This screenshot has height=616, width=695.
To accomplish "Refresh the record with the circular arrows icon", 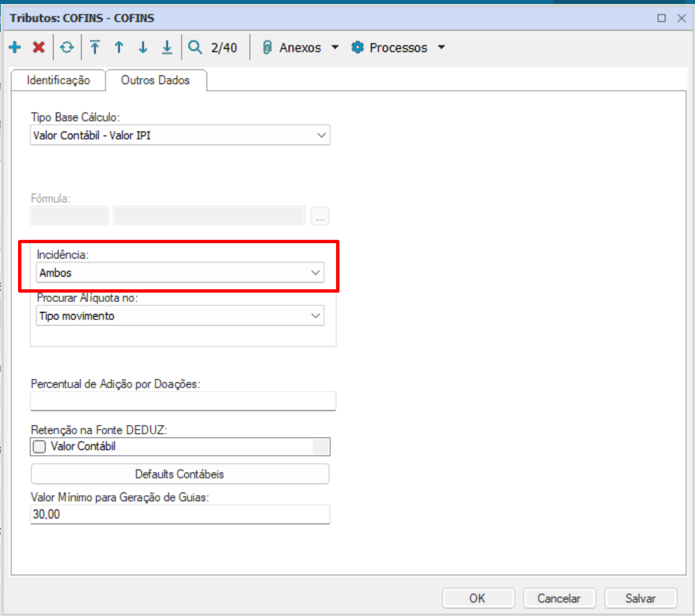I will pyautogui.click(x=67, y=47).
